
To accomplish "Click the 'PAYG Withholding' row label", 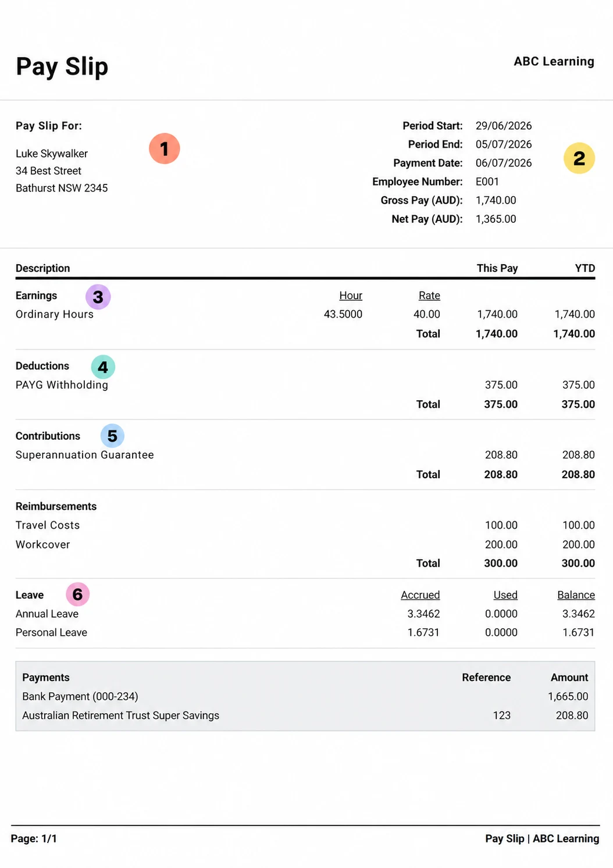I will click(x=62, y=385).
